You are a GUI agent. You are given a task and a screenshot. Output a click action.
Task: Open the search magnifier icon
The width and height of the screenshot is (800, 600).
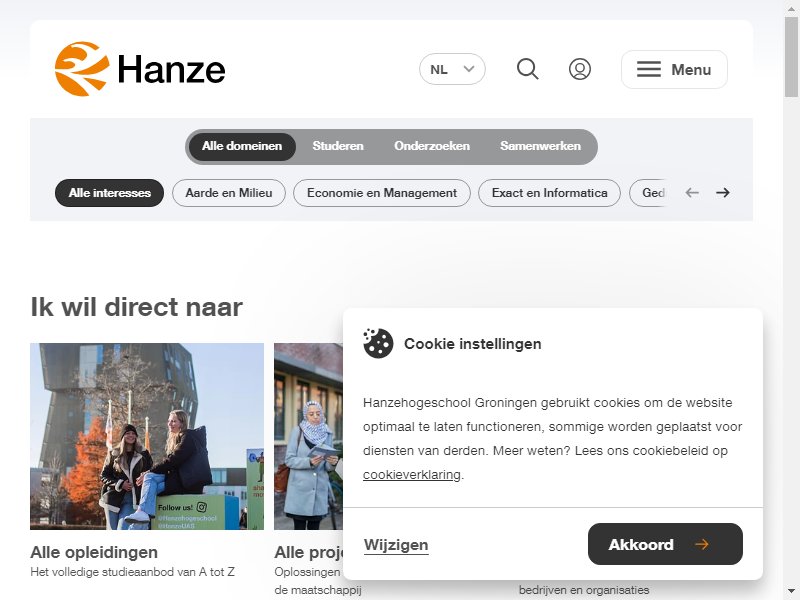[x=528, y=69]
